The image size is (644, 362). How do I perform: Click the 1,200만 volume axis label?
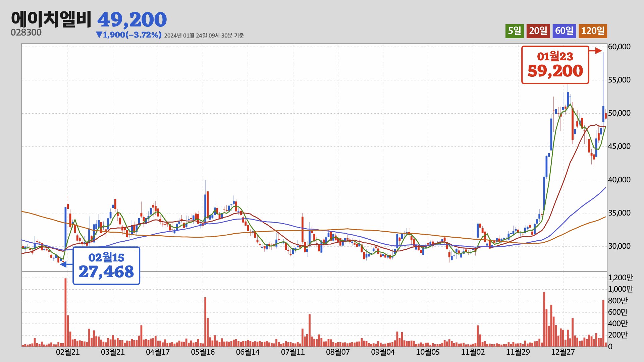(621, 278)
